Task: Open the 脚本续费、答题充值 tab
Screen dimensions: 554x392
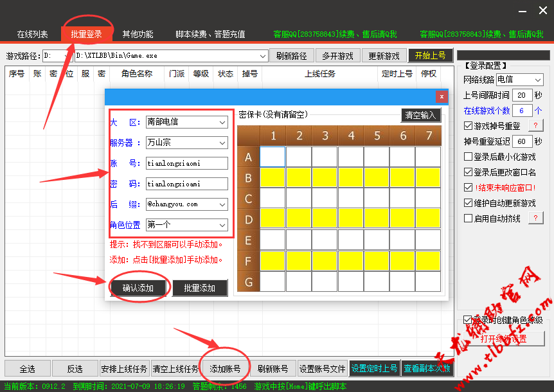Action: tap(210, 34)
